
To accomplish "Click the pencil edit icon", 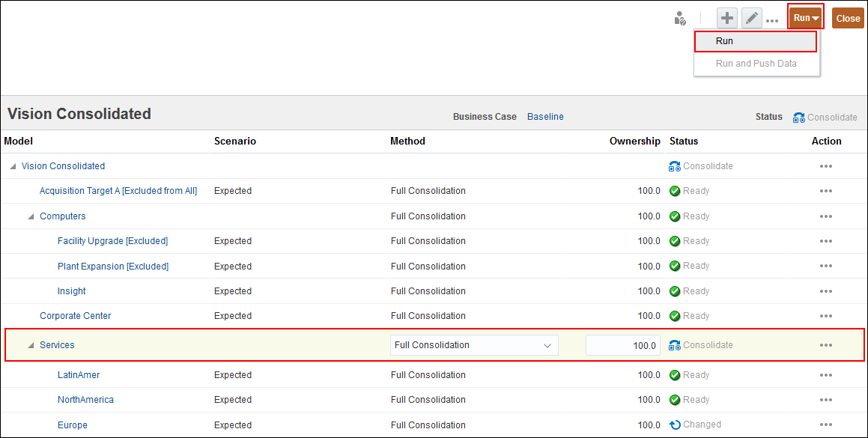I will coord(752,19).
